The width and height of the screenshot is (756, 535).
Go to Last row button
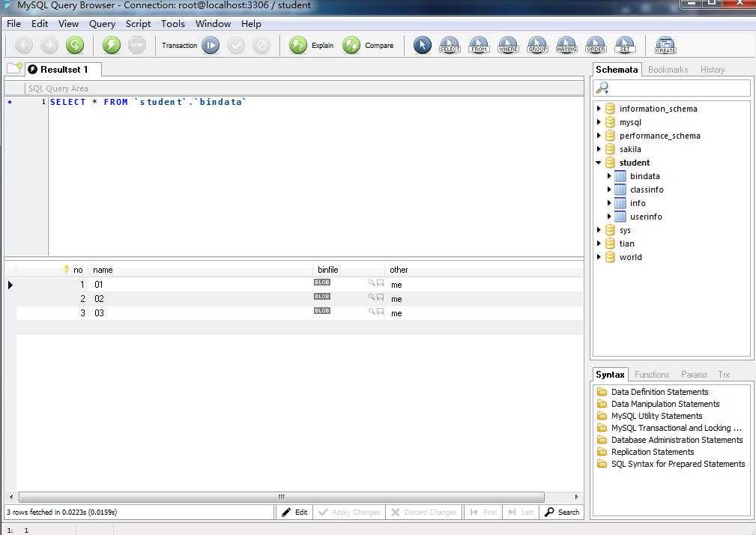pos(521,512)
